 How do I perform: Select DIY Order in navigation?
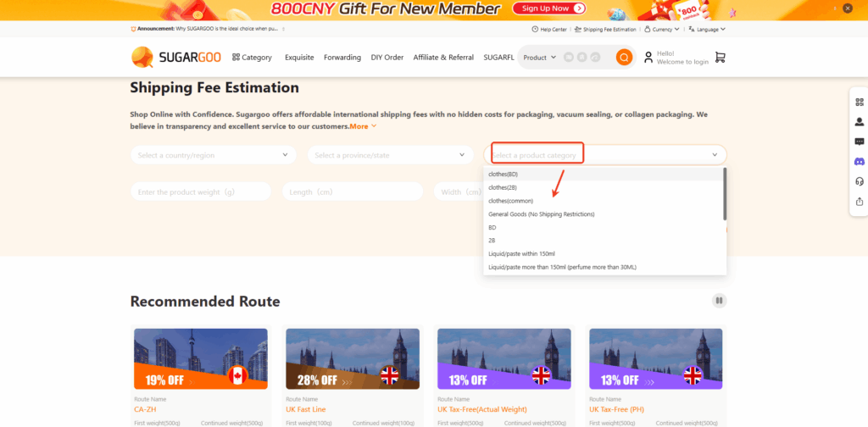(x=387, y=58)
